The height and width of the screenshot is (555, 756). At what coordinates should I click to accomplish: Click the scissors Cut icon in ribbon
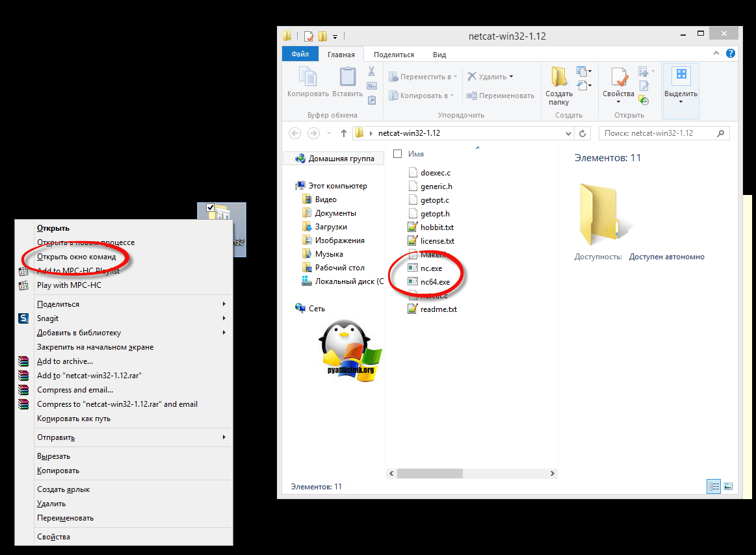(372, 71)
